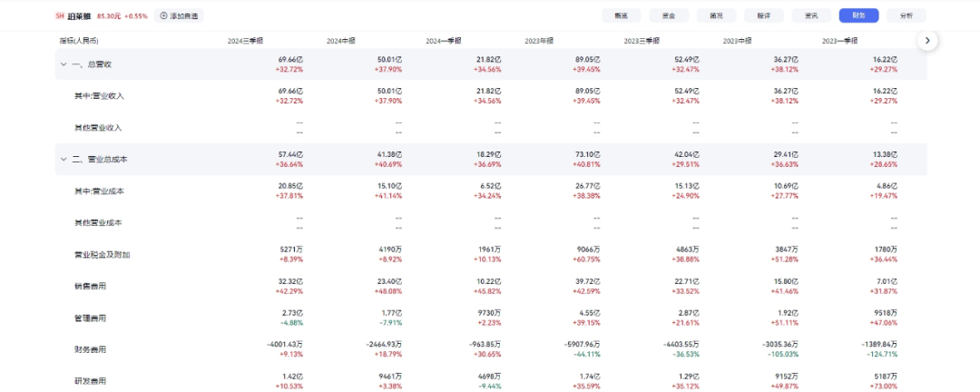Screen dimensions: 980x392
Task: Click the 财务费用 row label
Action: click(x=90, y=349)
